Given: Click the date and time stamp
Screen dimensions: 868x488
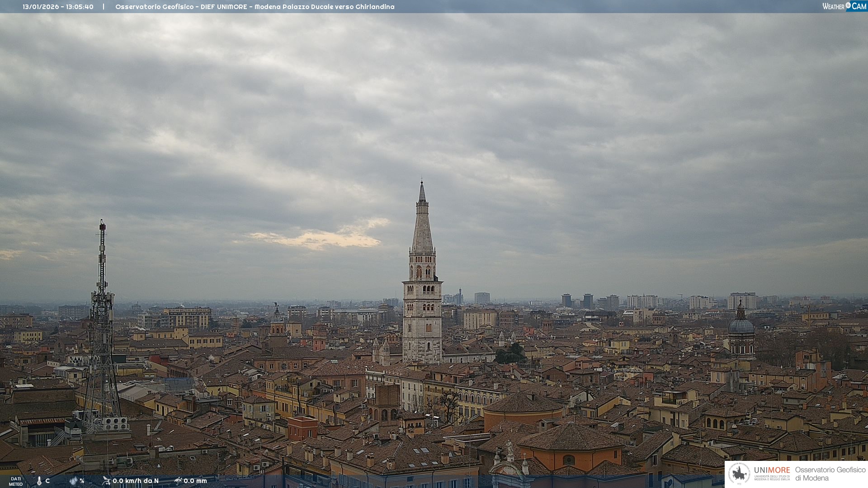Looking at the screenshot, I should point(58,7).
